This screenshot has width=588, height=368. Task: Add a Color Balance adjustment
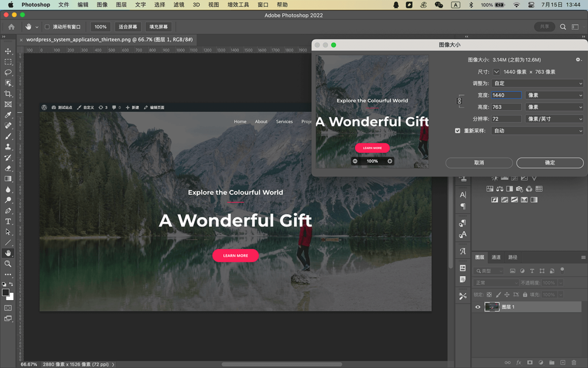500,189
